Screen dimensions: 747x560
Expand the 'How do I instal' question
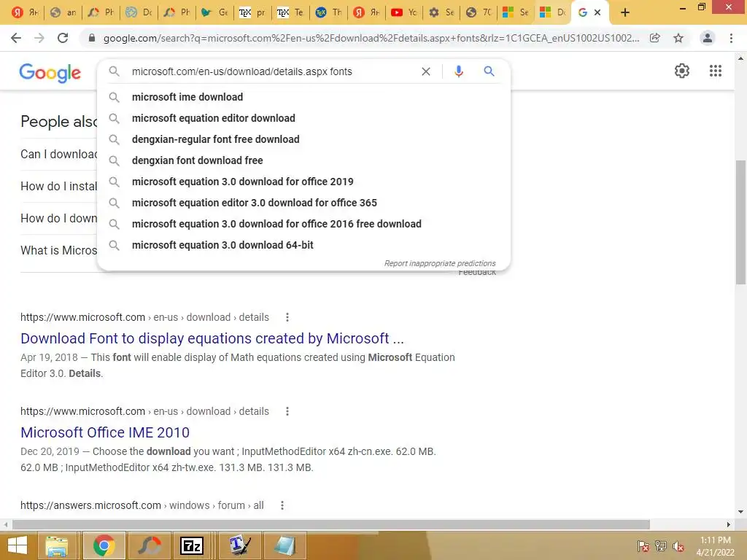(x=58, y=186)
